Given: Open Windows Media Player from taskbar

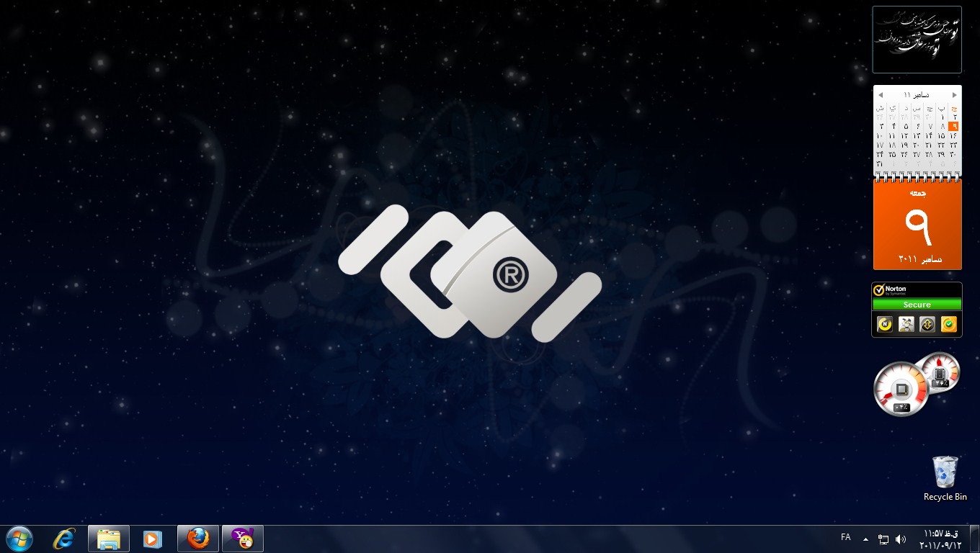Looking at the screenshot, I should coord(153,539).
